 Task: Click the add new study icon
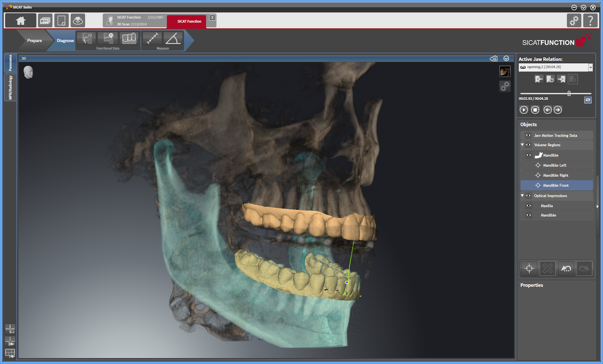click(x=62, y=21)
